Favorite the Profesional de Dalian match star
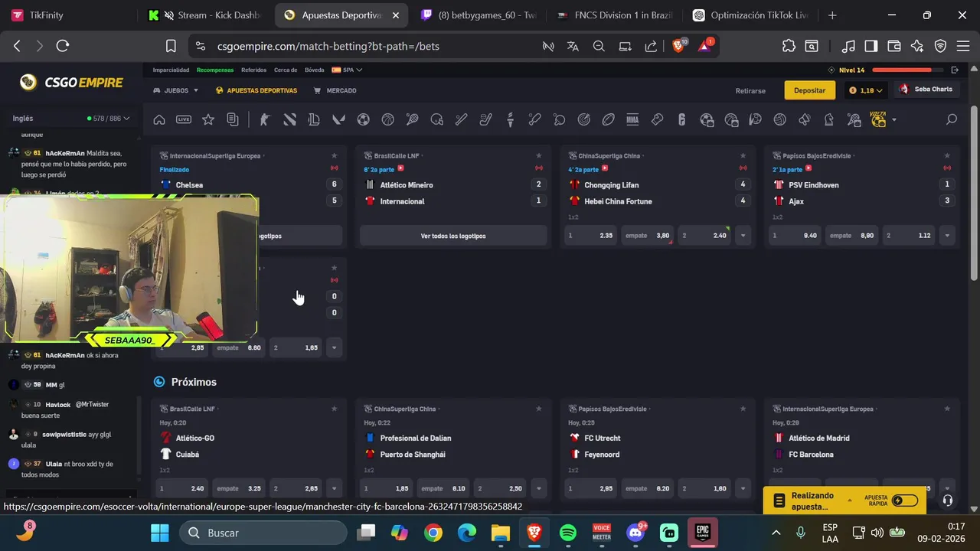Viewport: 980px width, 551px height. point(538,409)
